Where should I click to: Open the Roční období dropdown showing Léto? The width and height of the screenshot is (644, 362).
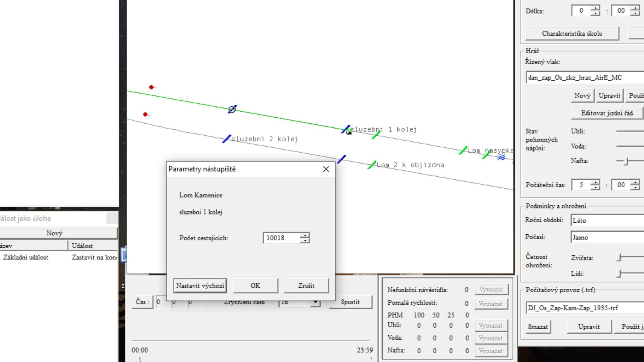pos(607,220)
